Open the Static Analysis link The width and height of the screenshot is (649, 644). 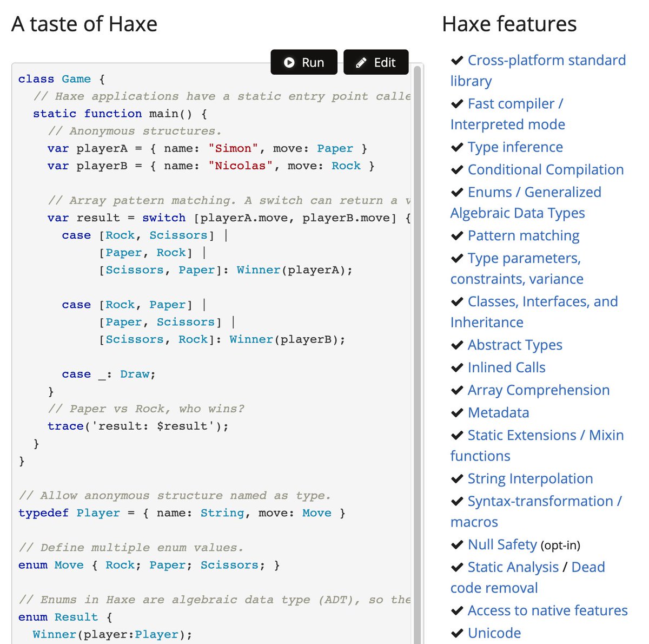click(513, 567)
